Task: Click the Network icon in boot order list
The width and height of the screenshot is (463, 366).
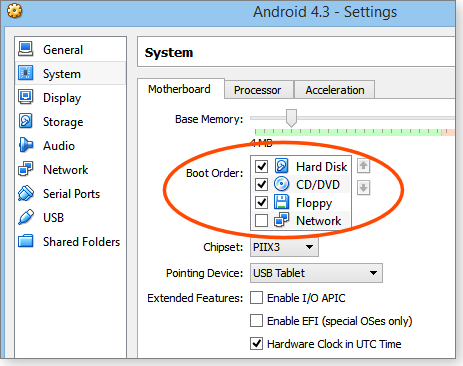Action: tap(281, 220)
